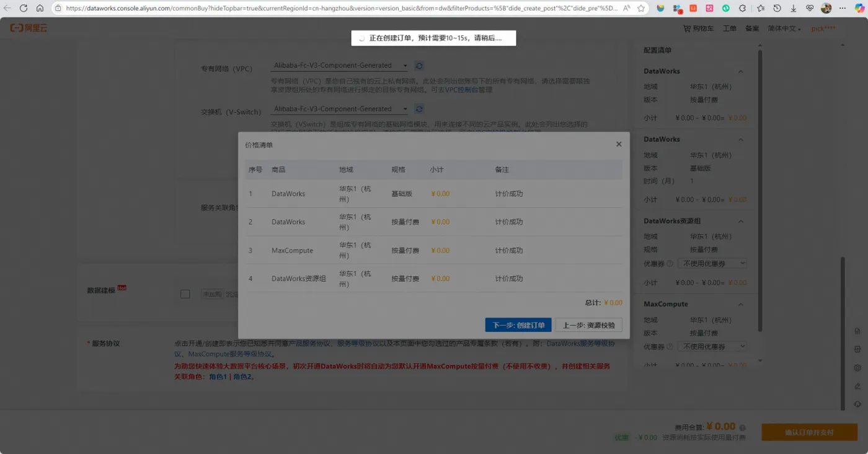Open 优惠券 dropdown under DataWorks资源组
Screen dimensions: 868x454
(712, 263)
